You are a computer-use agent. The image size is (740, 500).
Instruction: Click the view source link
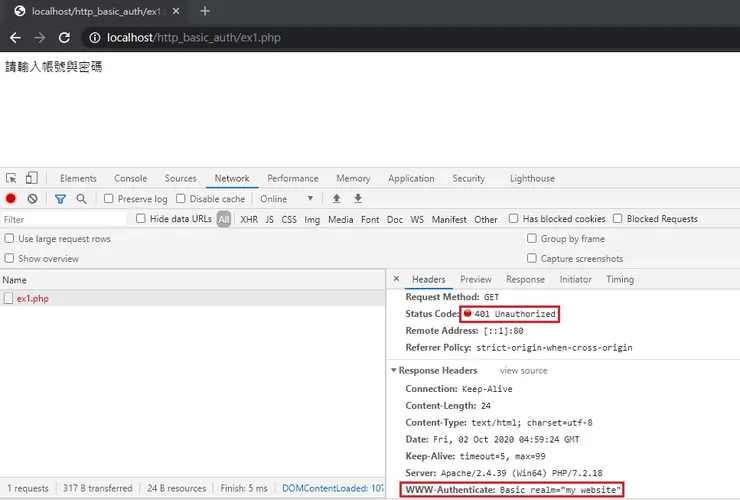tap(523, 371)
